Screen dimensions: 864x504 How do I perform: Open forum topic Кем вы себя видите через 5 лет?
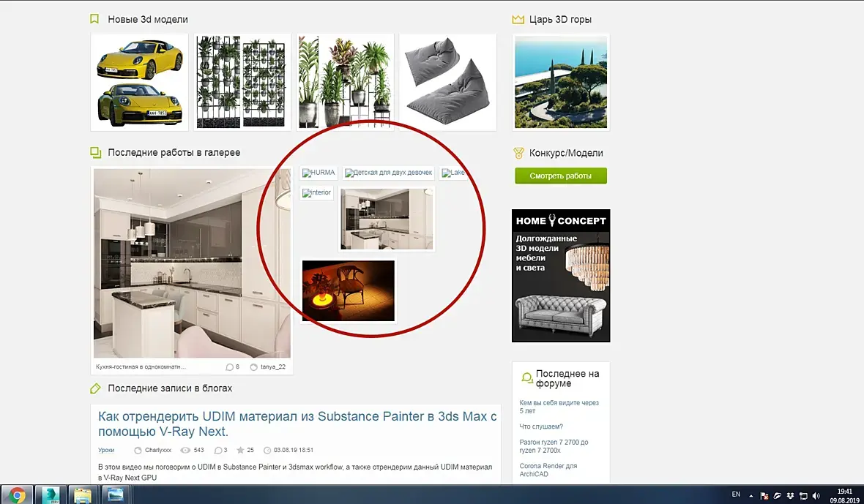[559, 407]
